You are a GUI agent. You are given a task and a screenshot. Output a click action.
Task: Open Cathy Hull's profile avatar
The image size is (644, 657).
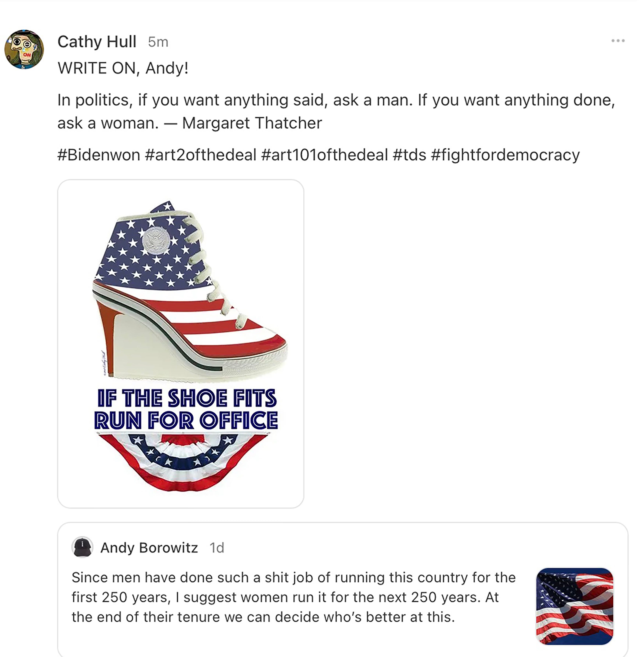pyautogui.click(x=24, y=49)
